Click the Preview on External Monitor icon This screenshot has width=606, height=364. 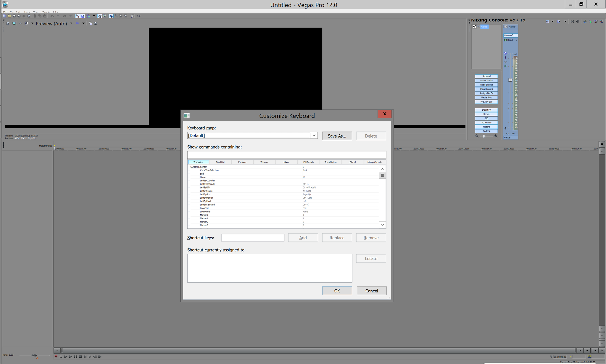point(14,23)
